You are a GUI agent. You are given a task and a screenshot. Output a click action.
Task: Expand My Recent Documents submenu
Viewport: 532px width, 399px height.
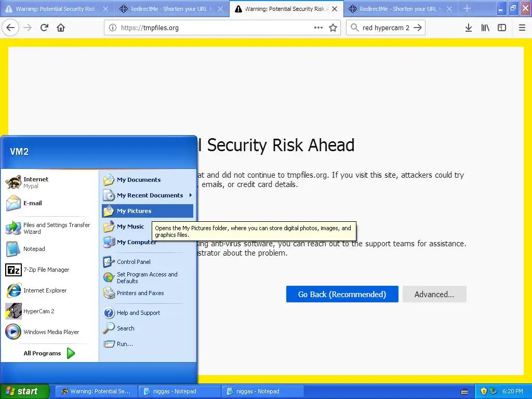pyautogui.click(x=148, y=195)
